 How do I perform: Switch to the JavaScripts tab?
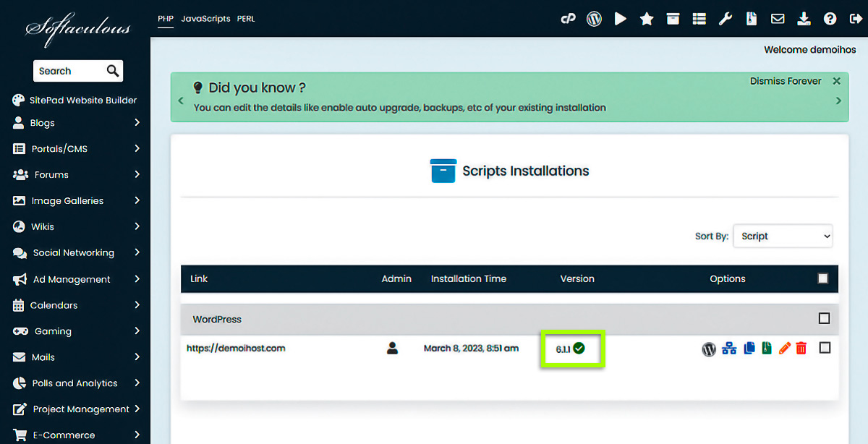[205, 19]
